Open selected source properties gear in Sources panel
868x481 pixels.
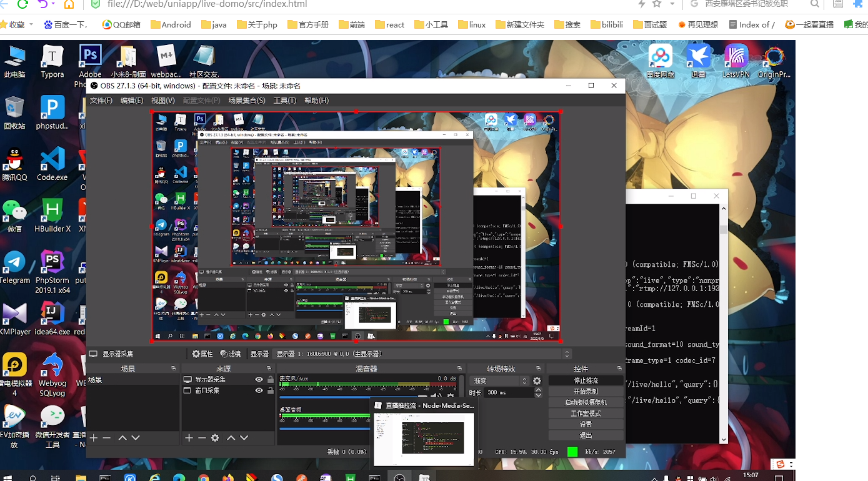click(x=215, y=438)
